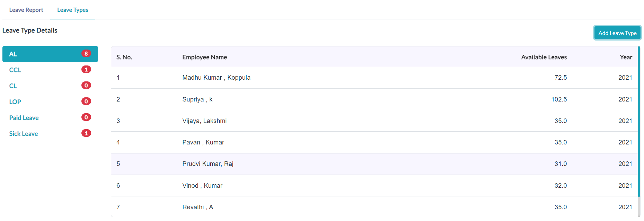The height and width of the screenshot is (221, 644).
Task: Click the red count badge beside CCL
Action: (86, 69)
